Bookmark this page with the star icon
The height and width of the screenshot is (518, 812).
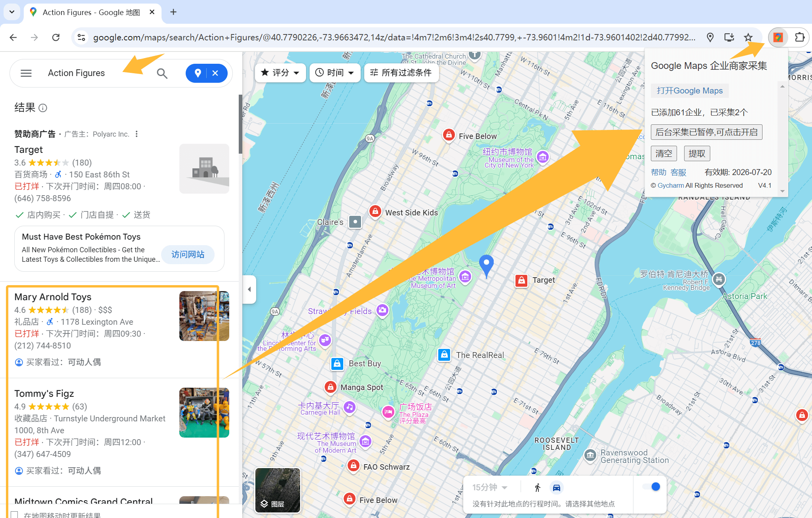748,37
